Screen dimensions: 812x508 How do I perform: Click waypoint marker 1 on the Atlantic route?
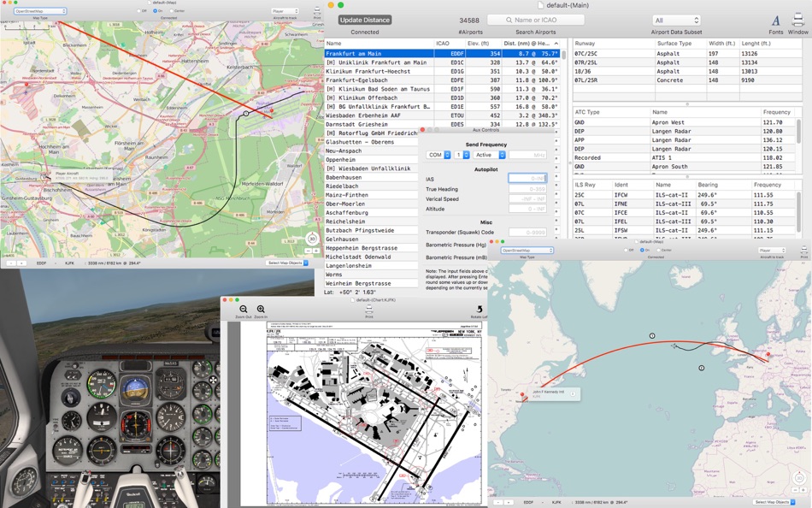[652, 336]
